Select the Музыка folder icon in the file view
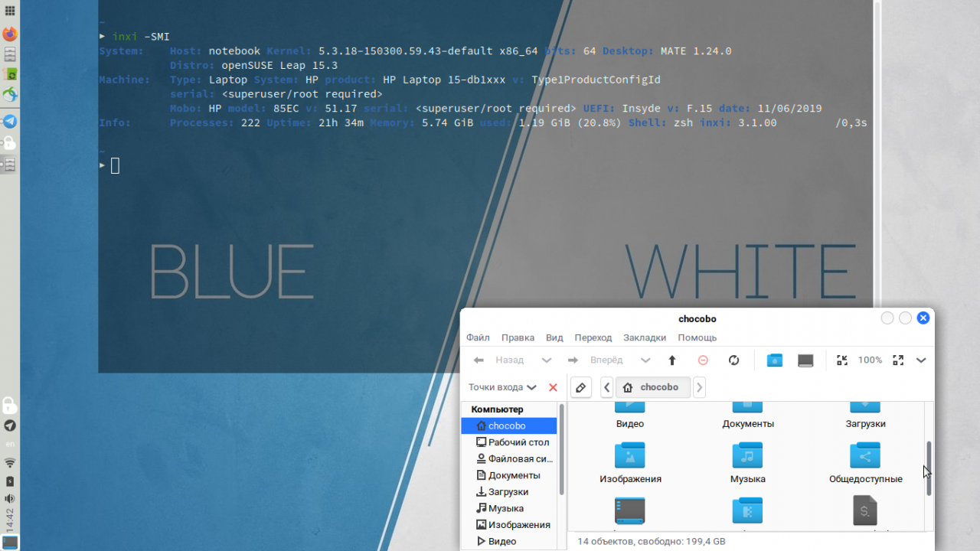Image resolution: width=980 pixels, height=551 pixels. click(x=747, y=455)
